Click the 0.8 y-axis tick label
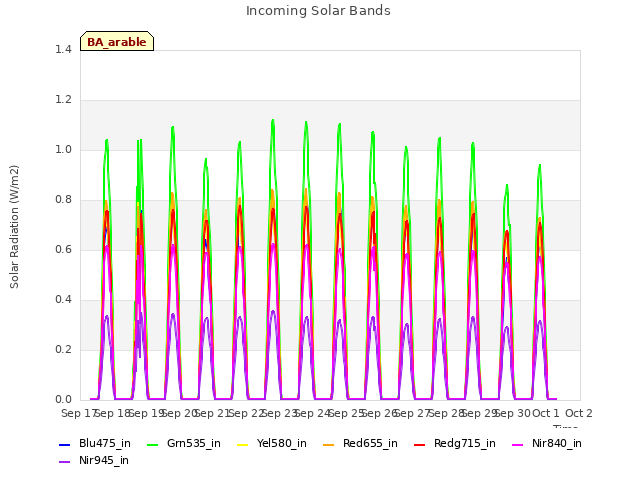The height and width of the screenshot is (480, 640). (63, 200)
